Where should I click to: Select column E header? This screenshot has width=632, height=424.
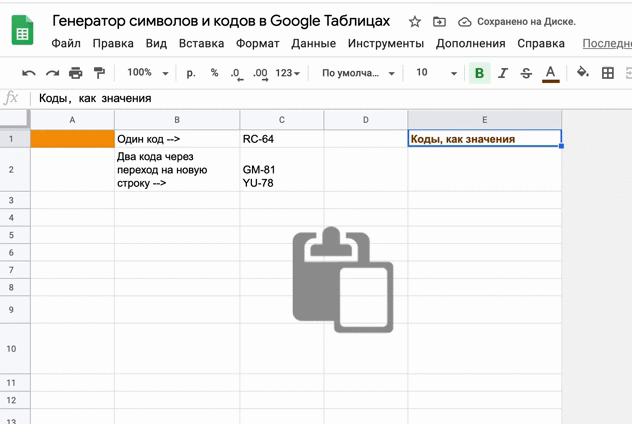click(484, 120)
